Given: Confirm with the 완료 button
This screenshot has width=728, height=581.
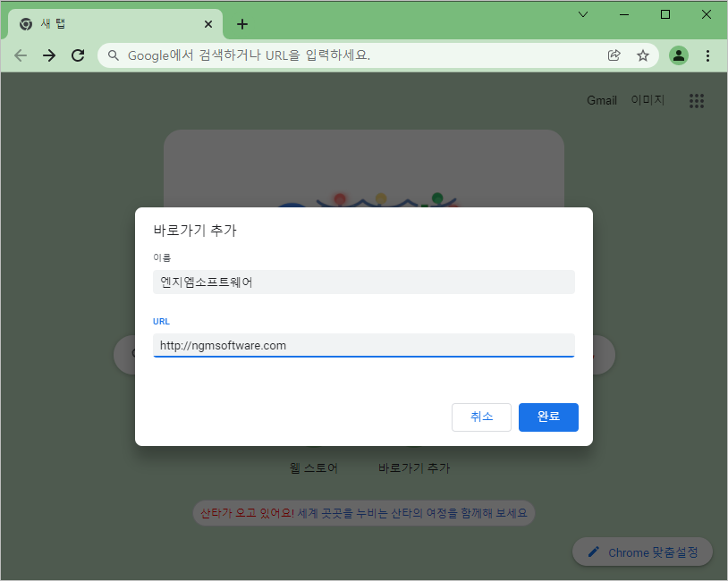Looking at the screenshot, I should pyautogui.click(x=548, y=417).
